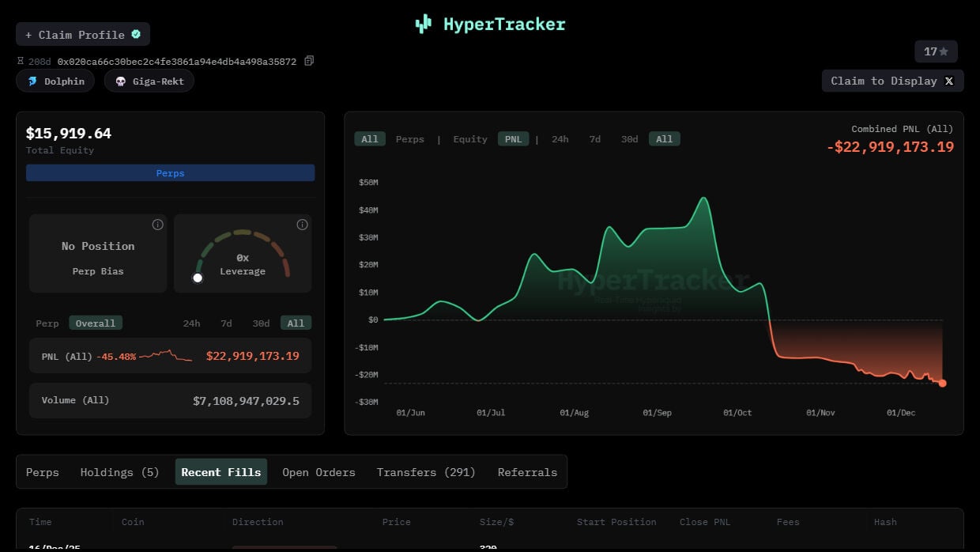The image size is (980, 552).
Task: Switch stats panel to Perp
Action: click(47, 323)
